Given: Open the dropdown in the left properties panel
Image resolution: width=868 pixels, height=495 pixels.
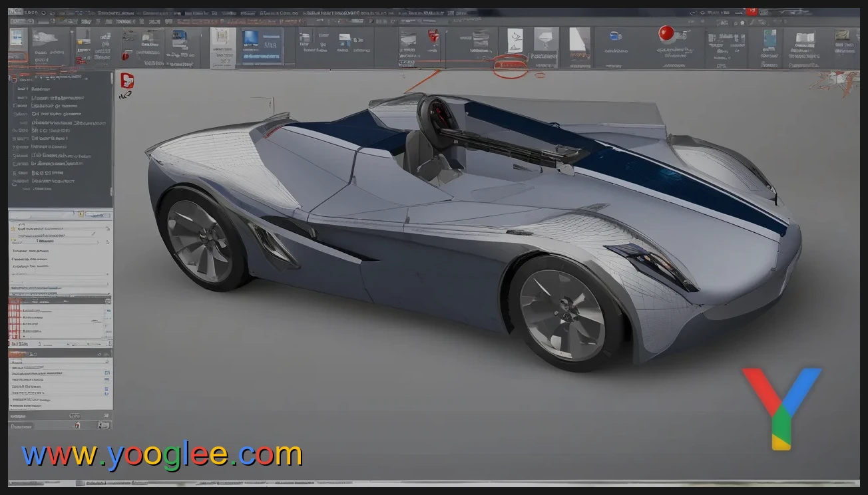Looking at the screenshot, I should click(60, 241).
